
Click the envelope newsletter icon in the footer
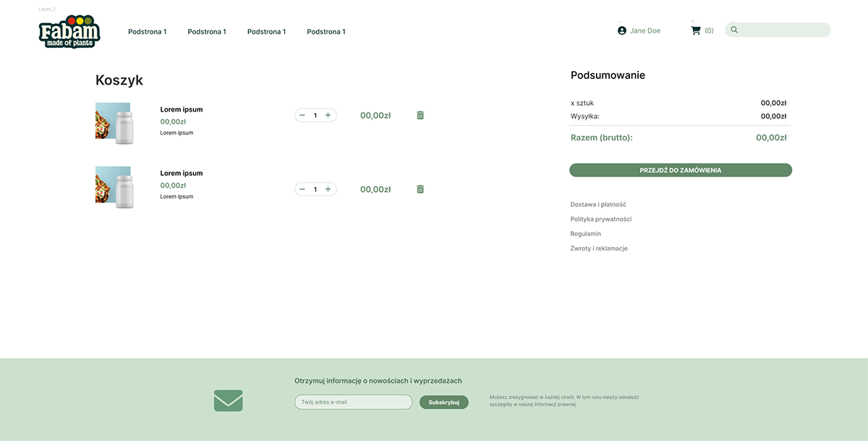tap(228, 400)
